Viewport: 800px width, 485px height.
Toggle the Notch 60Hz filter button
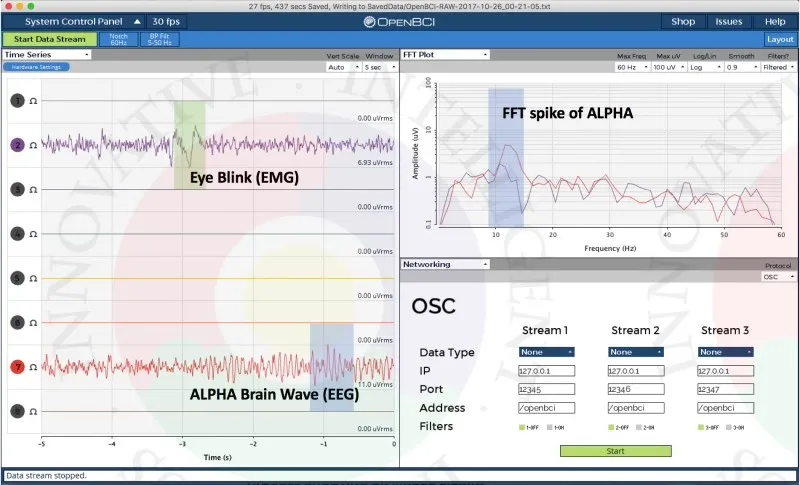pyautogui.click(x=119, y=39)
